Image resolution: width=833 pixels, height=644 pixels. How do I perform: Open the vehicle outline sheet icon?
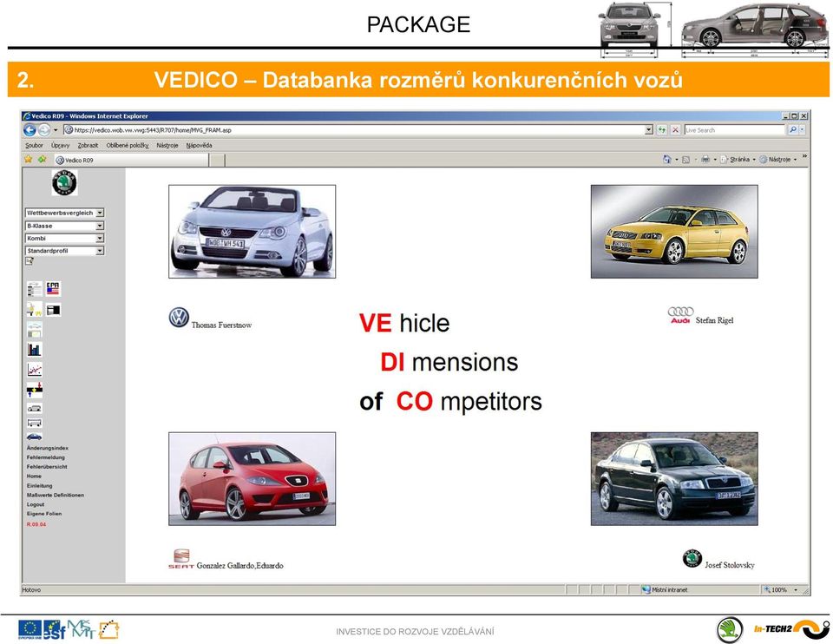click(x=34, y=330)
